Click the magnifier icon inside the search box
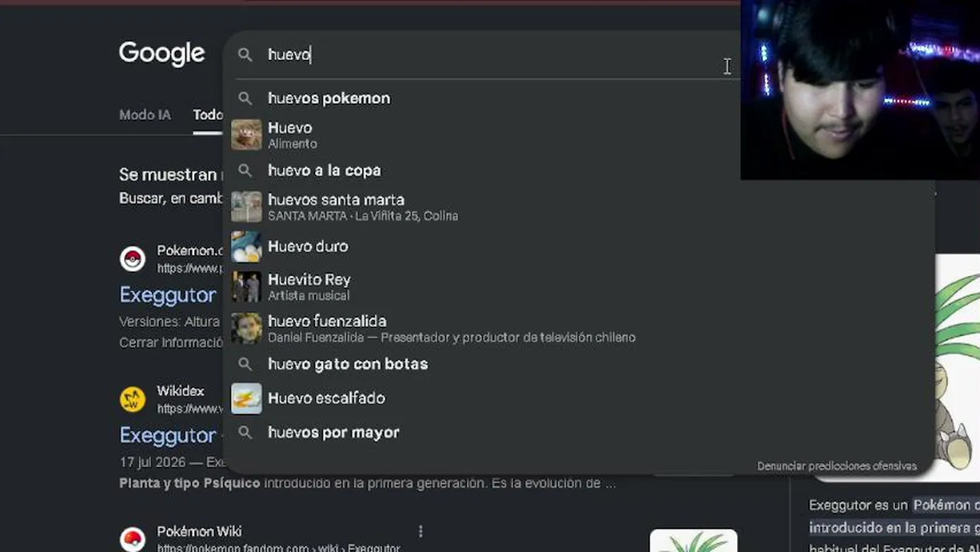This screenshot has height=552, width=980. pyautogui.click(x=245, y=54)
